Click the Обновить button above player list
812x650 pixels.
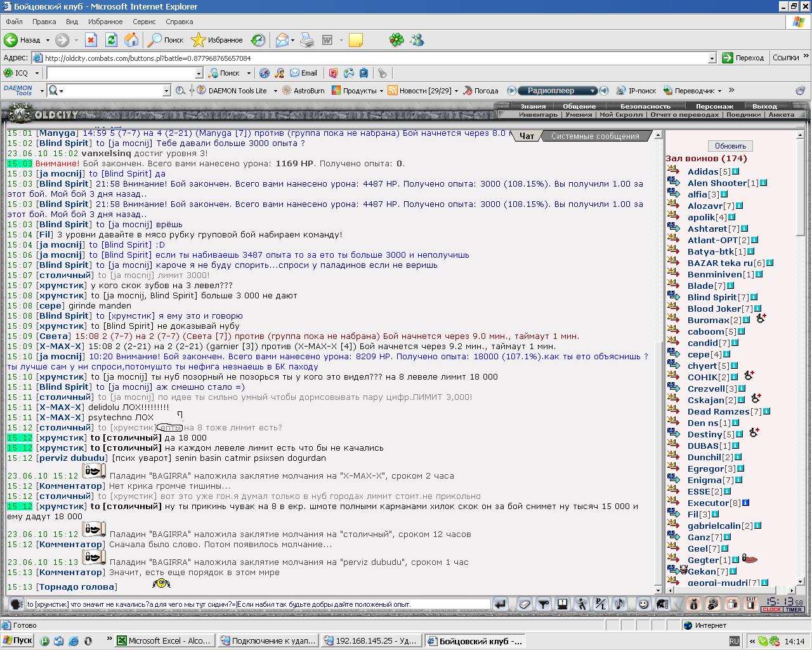point(730,146)
